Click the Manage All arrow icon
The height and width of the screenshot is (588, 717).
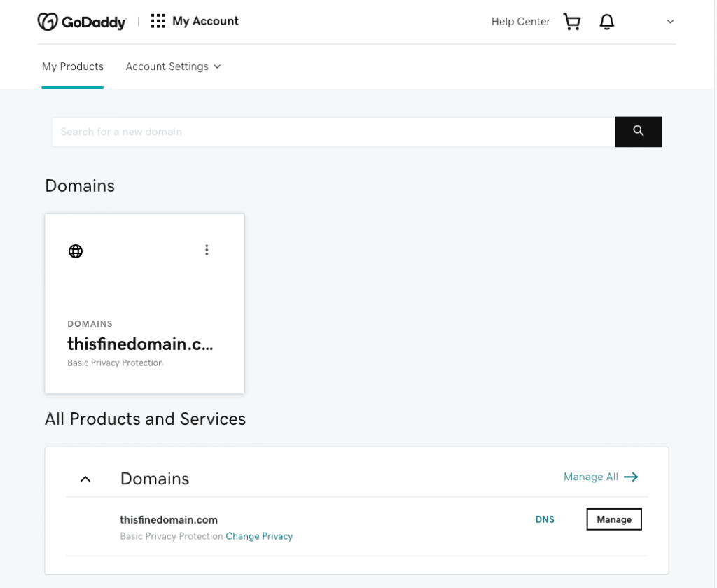[x=631, y=477]
